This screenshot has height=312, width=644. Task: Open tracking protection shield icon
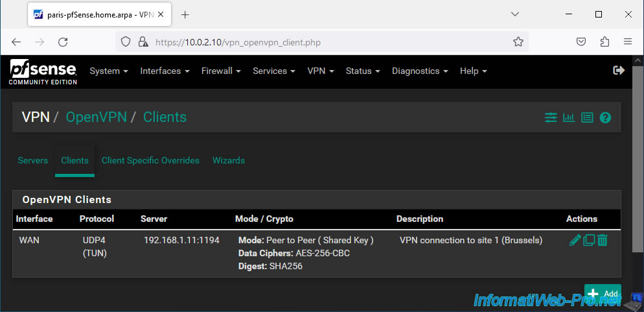[126, 42]
